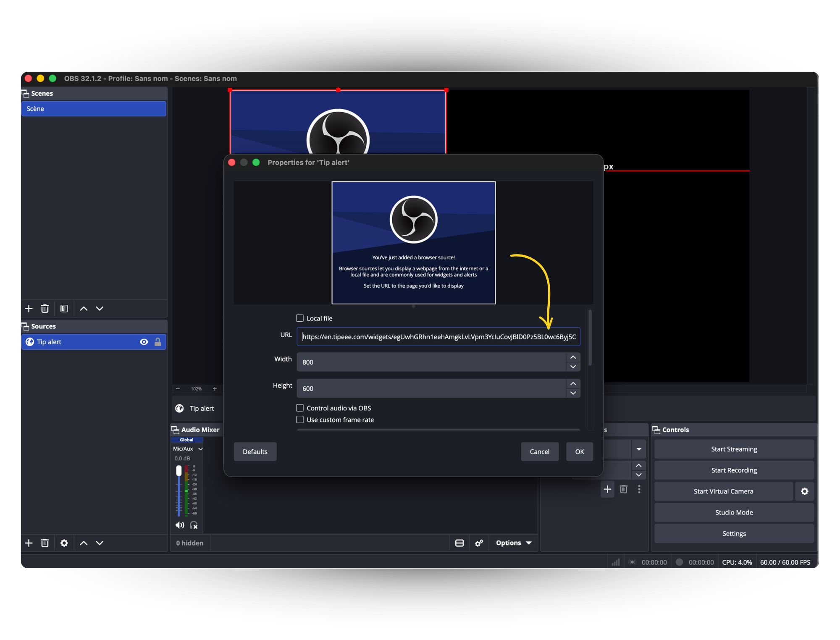Click the 60.00 / 60.00 FPS status text
Image resolution: width=840 pixels, height=640 pixels.
pos(785,562)
